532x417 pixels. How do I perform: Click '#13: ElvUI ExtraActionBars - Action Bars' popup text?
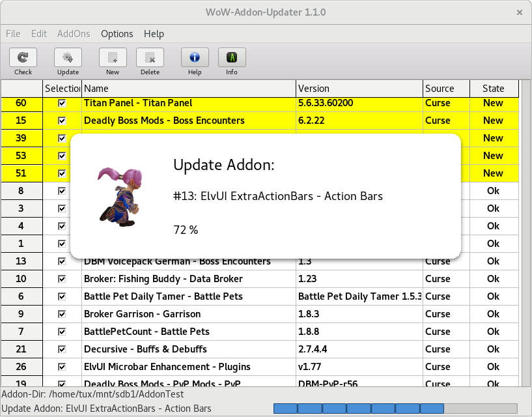[278, 196]
